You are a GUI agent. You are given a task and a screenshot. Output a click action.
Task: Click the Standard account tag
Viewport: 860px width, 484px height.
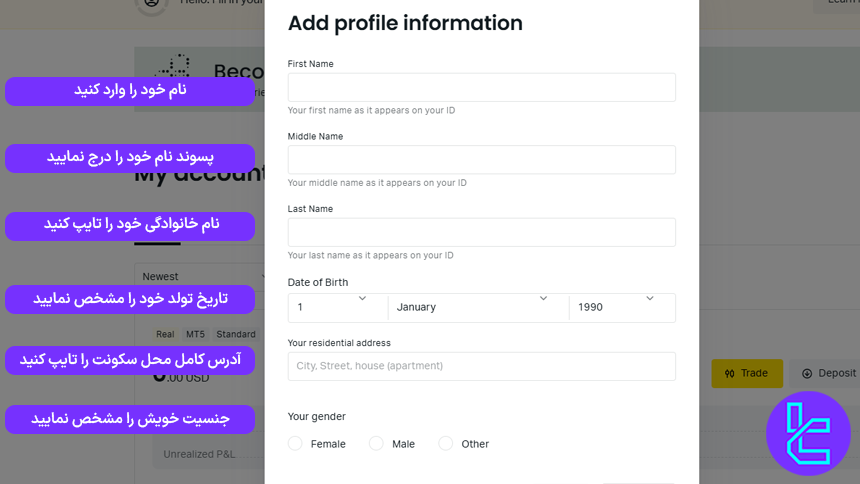coord(236,334)
